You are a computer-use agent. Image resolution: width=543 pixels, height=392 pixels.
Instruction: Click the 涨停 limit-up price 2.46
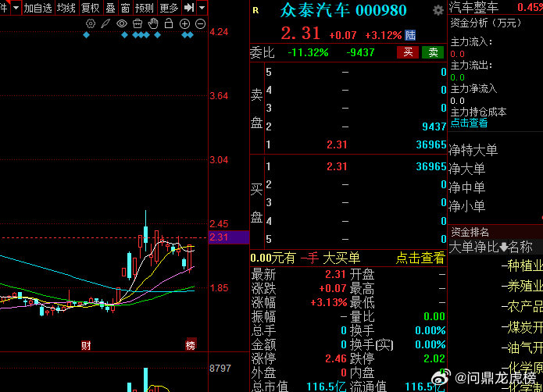(x=335, y=358)
